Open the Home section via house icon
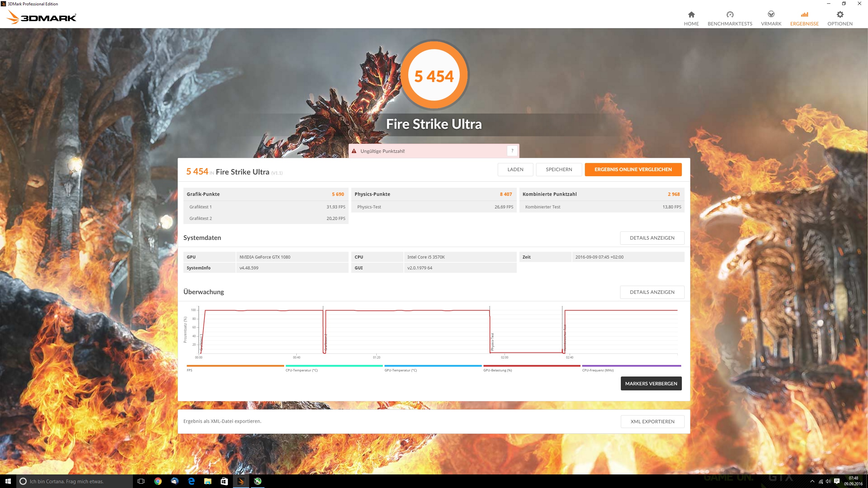The width and height of the screenshot is (868, 488). pyautogui.click(x=691, y=15)
